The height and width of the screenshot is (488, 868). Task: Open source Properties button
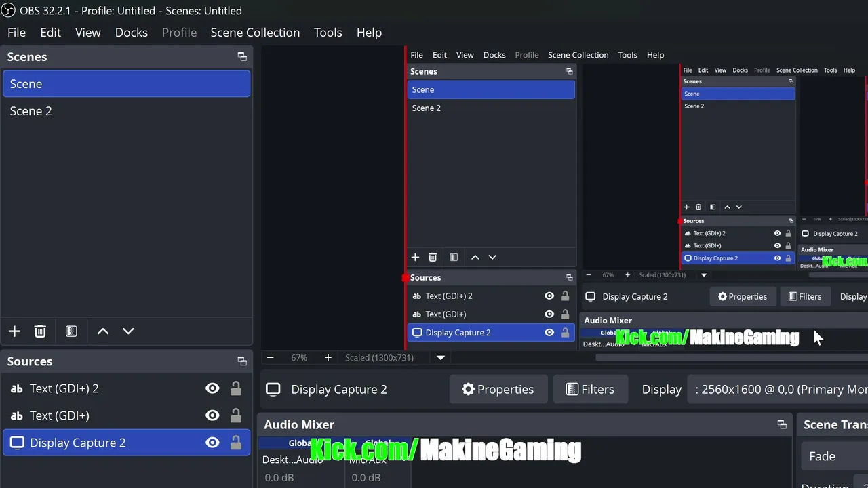click(x=498, y=389)
